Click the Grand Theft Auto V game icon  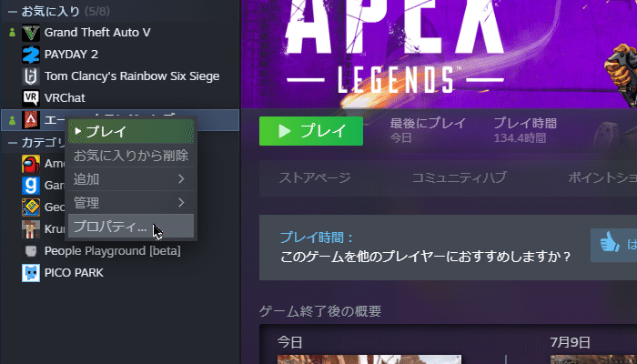tap(31, 33)
